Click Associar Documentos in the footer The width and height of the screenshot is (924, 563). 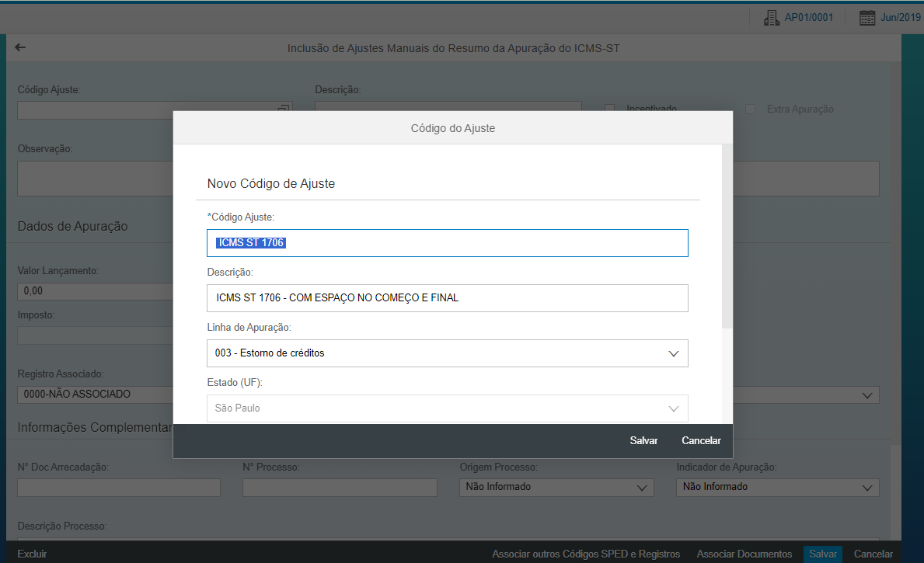744,554
